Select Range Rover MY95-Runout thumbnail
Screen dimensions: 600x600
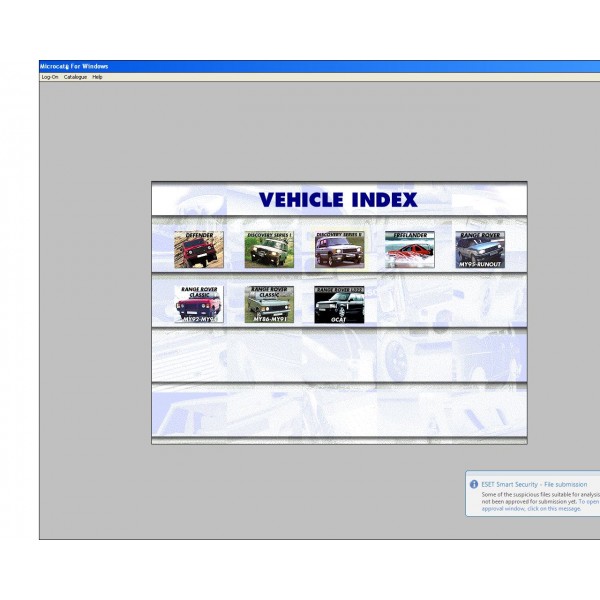[x=480, y=249]
